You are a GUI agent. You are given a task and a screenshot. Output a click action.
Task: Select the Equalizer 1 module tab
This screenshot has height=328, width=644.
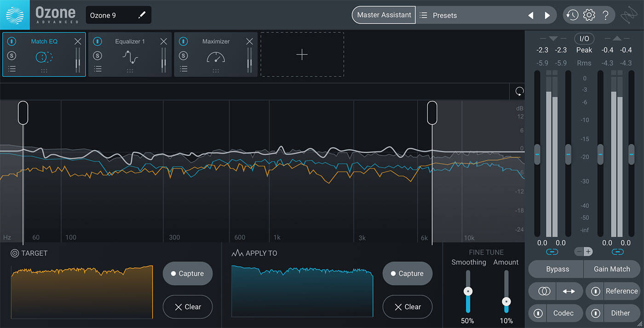[130, 41]
